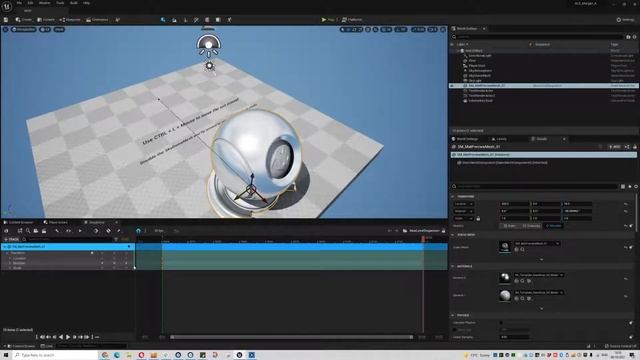
Task: Select the Select Mode tool icon
Action: coord(163,20)
